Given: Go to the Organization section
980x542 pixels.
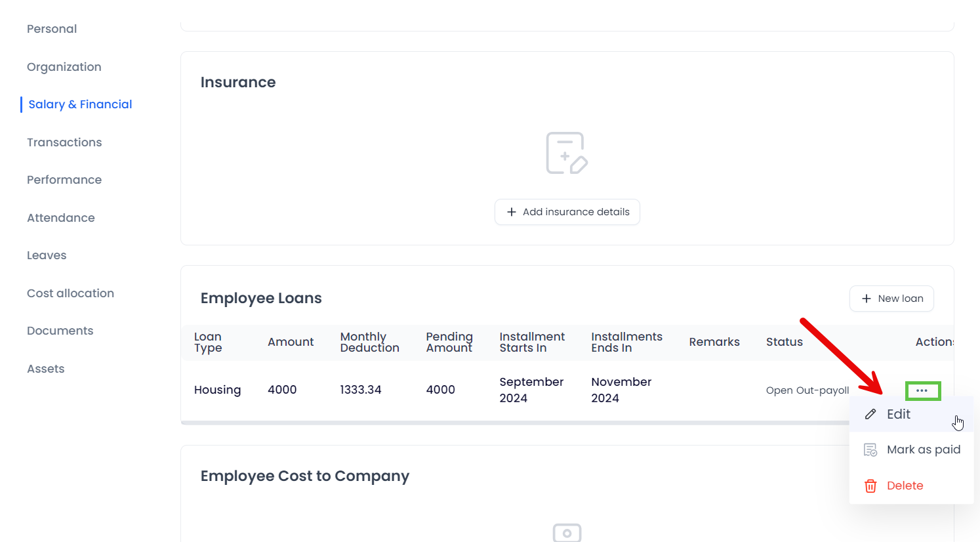Looking at the screenshot, I should 64,67.
